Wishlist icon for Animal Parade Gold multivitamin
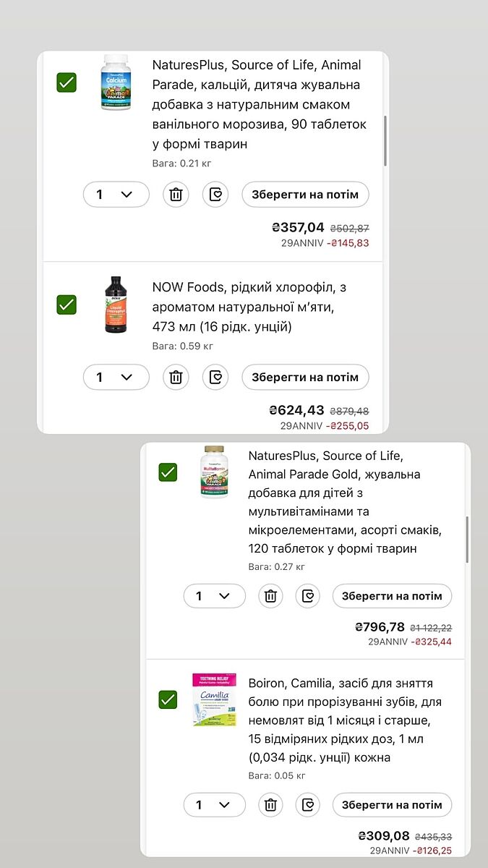This screenshot has height=868, width=488. click(308, 596)
